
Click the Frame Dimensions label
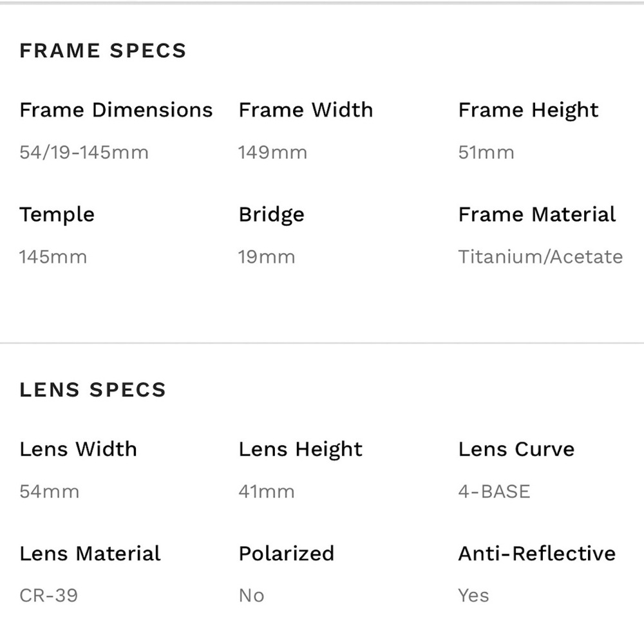coord(116,109)
